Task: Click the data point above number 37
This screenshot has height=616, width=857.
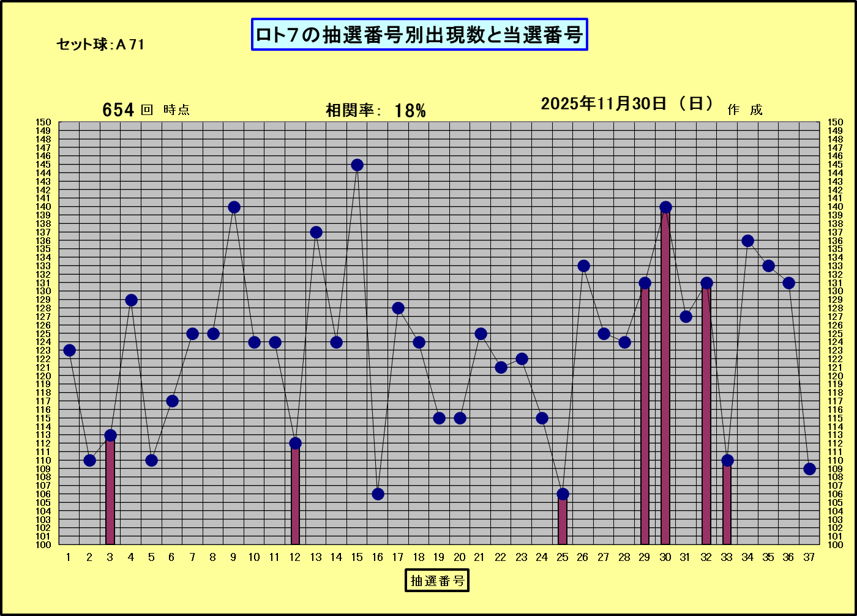Action: [x=809, y=469]
